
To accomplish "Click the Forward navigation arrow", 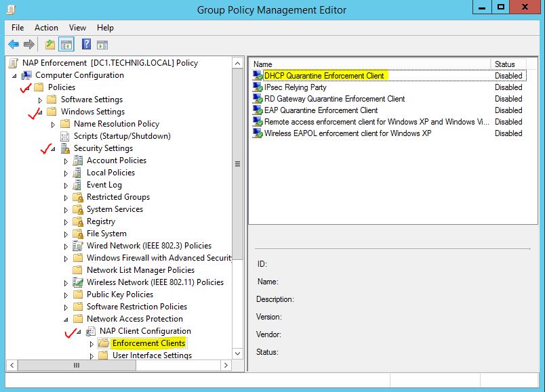I will click(28, 44).
